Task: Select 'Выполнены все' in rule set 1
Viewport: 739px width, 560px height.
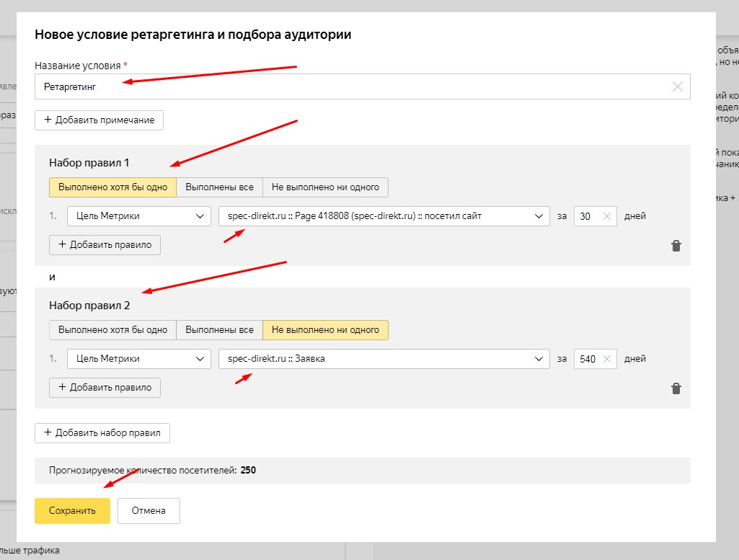Action: click(x=219, y=187)
